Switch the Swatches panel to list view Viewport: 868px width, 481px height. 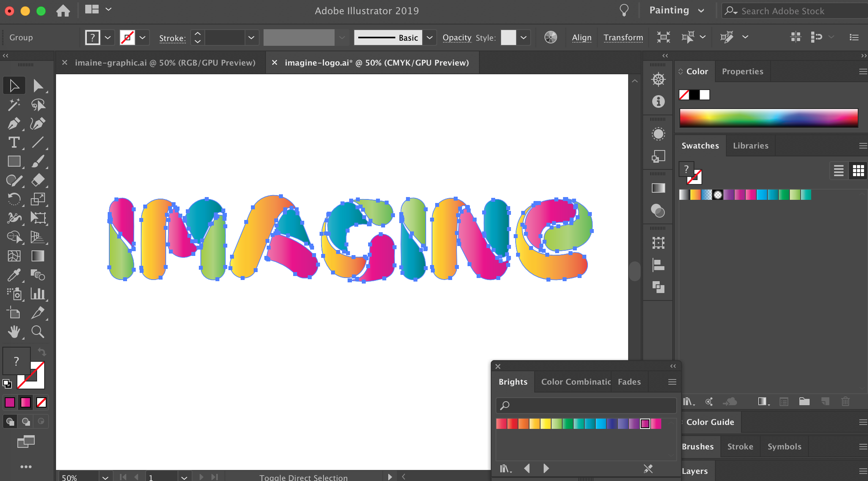[x=839, y=170]
